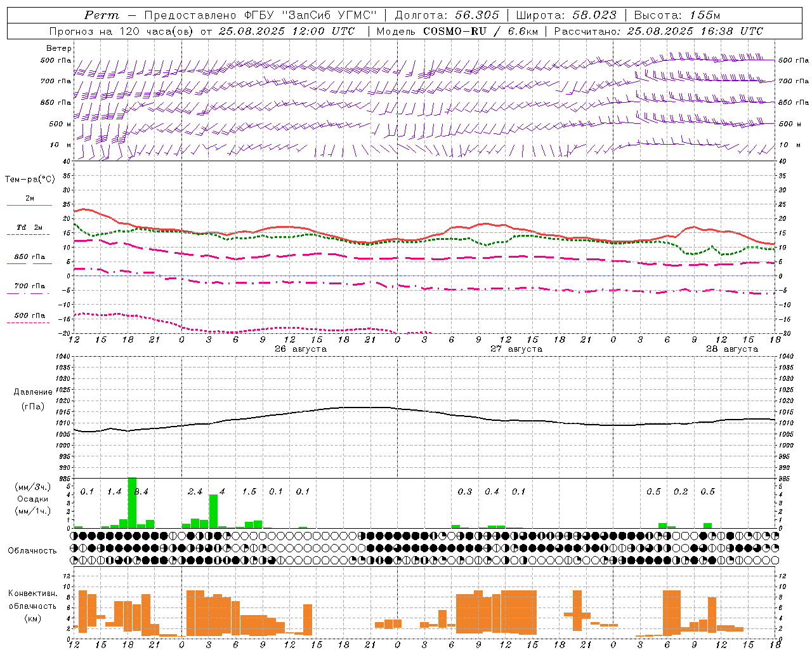The height and width of the screenshot is (650, 812).
Task: Click the '0.4' precipitation amount
Action: [x=492, y=492]
